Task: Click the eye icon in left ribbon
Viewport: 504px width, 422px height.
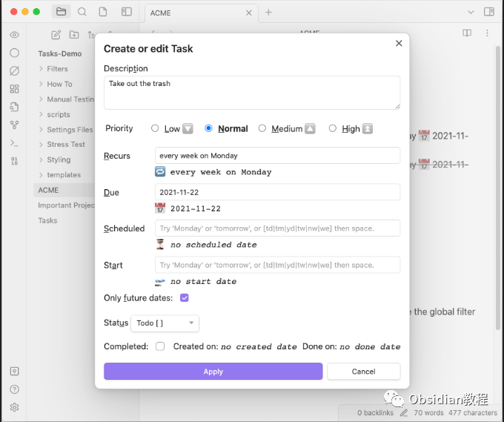Action: click(x=14, y=35)
